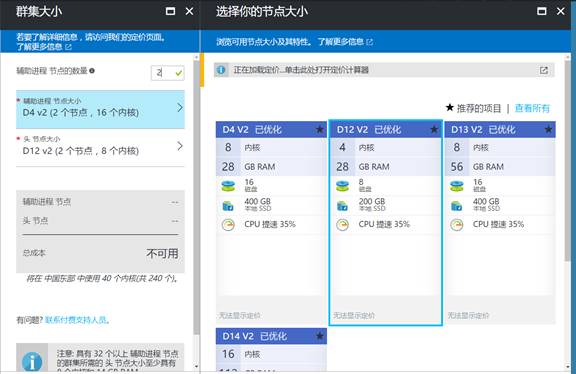Click 不可用 total cost value
The height and width of the screenshot is (374, 576).
coord(162,253)
